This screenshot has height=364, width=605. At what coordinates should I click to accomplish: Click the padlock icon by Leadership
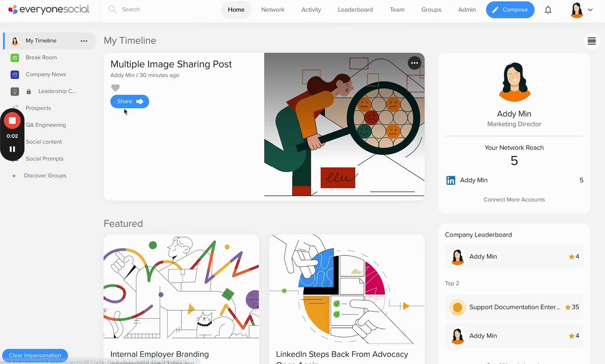click(x=29, y=92)
